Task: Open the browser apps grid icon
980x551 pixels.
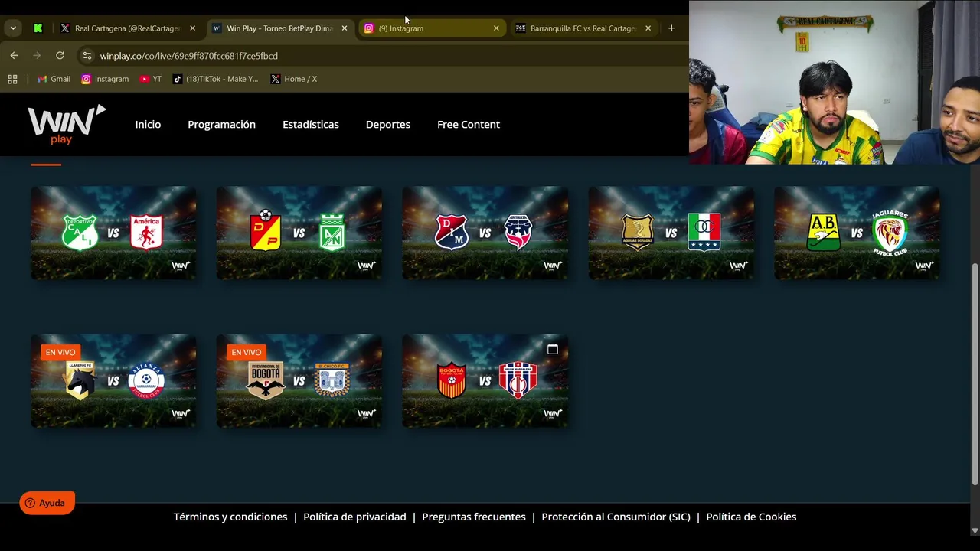Action: coord(12,79)
